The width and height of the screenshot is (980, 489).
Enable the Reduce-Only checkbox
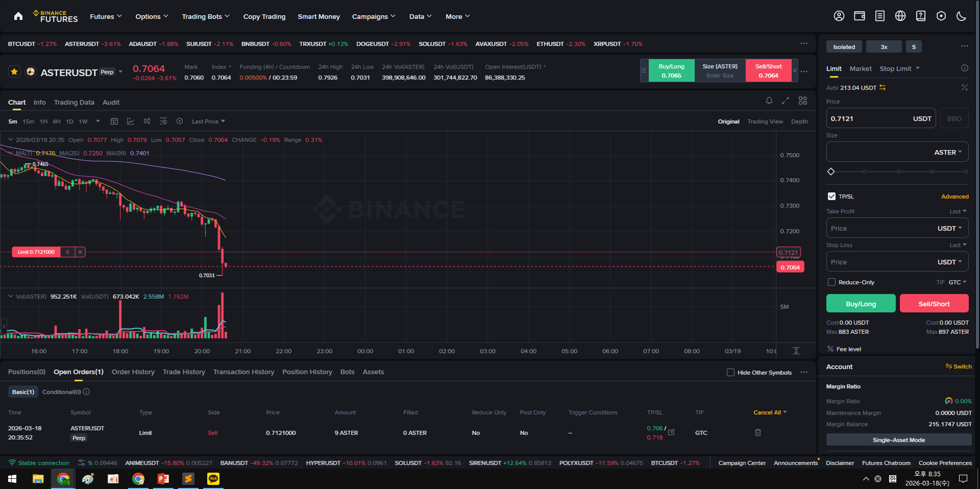coord(831,282)
